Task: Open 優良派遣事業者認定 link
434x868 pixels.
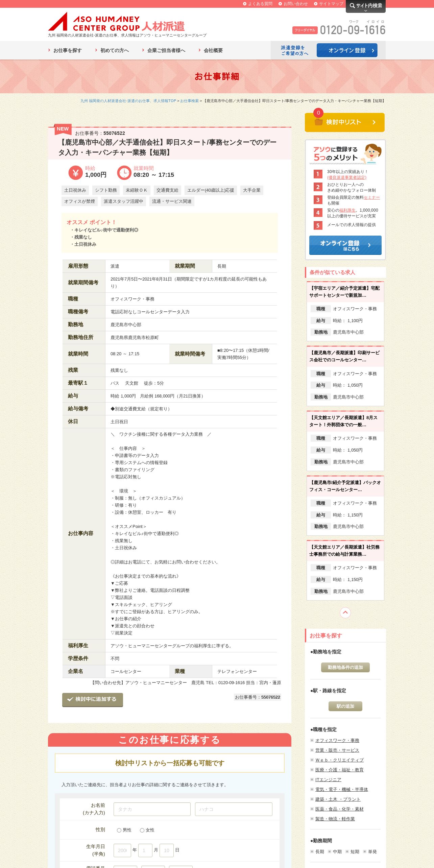Action: coord(346,177)
